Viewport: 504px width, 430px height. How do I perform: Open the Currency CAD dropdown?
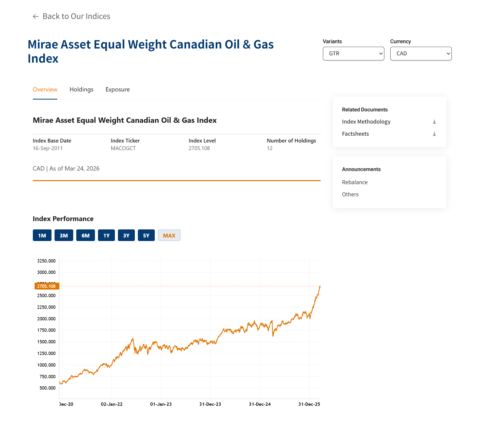point(421,54)
